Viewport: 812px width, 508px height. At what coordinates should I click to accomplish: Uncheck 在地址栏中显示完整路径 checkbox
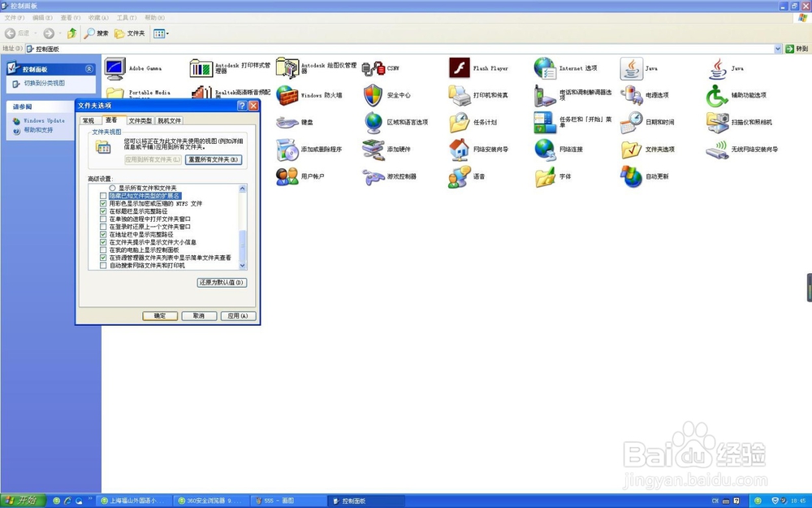point(103,234)
